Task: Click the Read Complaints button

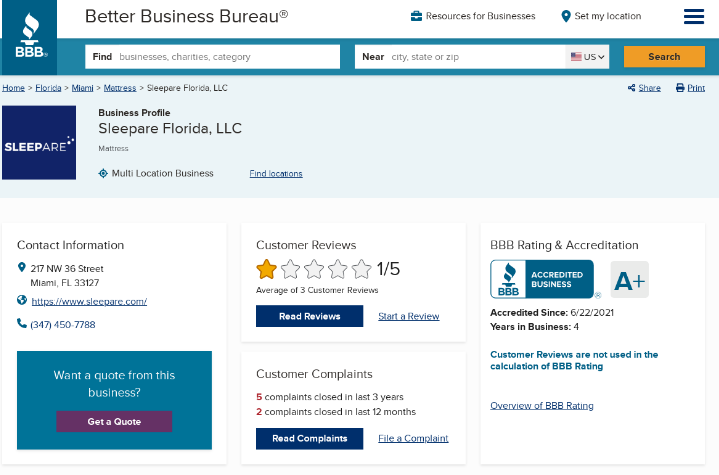Action: click(310, 438)
